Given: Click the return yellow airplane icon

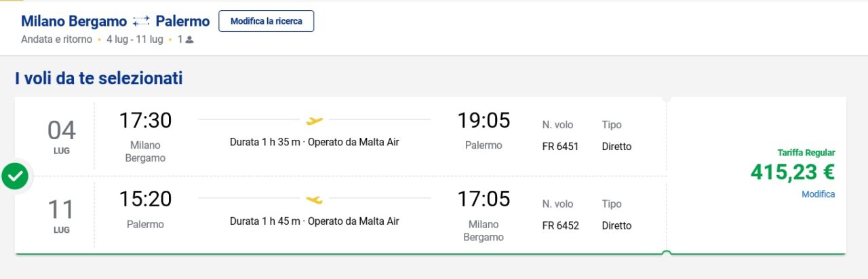Looking at the screenshot, I should click(x=314, y=200).
